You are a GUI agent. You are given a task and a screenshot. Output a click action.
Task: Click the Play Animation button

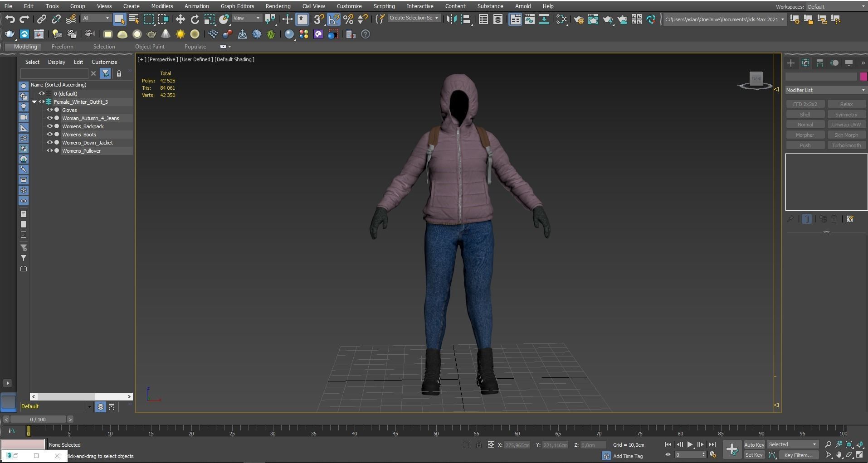(x=690, y=444)
